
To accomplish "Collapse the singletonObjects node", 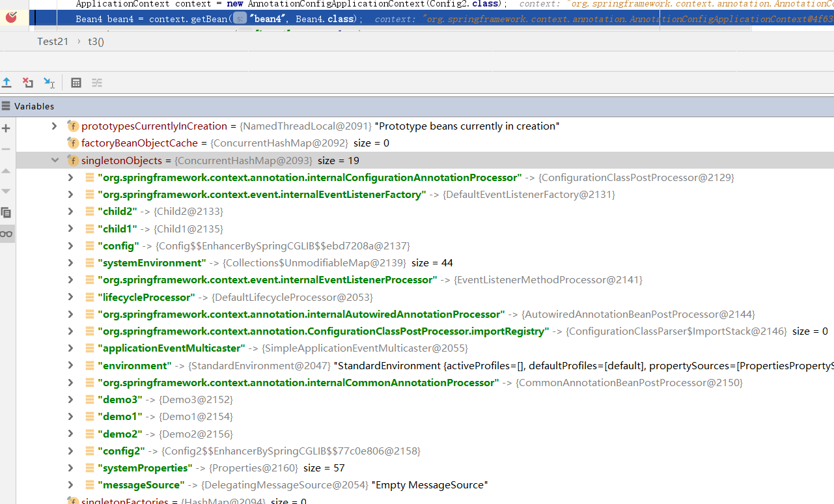I will pyautogui.click(x=55, y=160).
